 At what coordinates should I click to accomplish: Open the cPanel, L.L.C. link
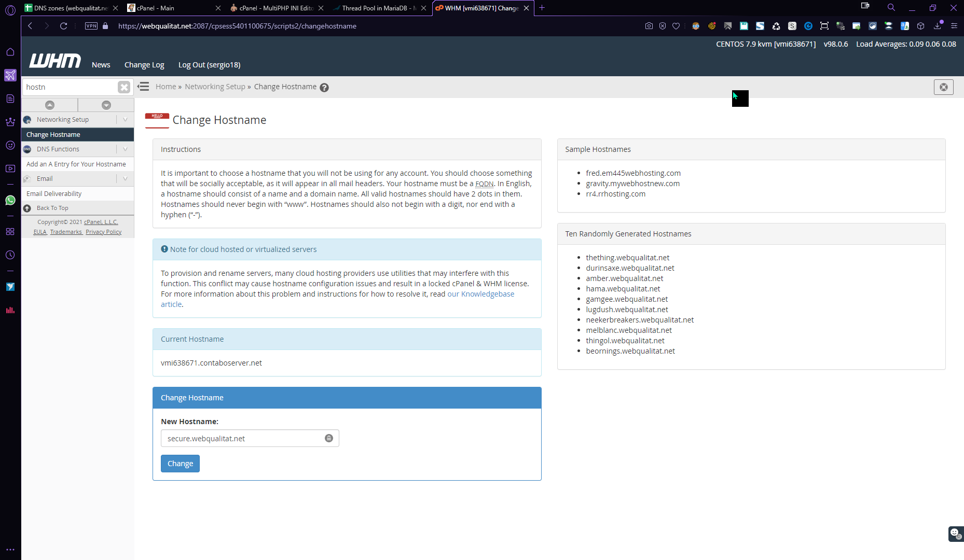point(101,222)
